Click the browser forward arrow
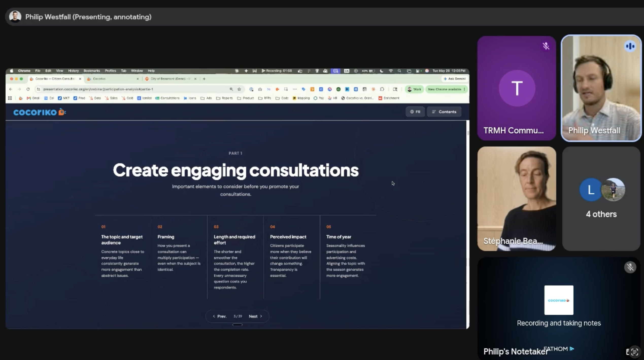The image size is (644, 360). point(19,89)
